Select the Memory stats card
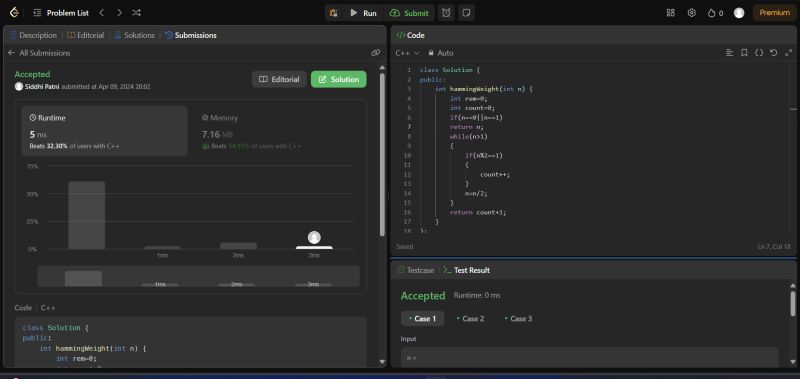Viewport: 800px width, 379px height. pos(277,131)
